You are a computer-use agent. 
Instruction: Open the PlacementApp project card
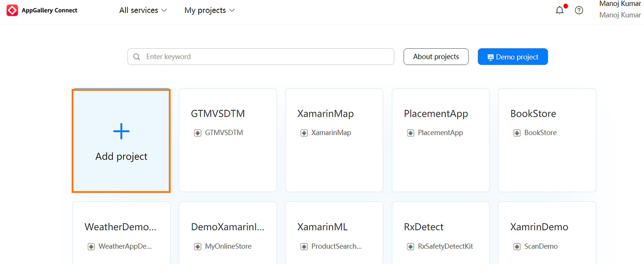(x=441, y=140)
